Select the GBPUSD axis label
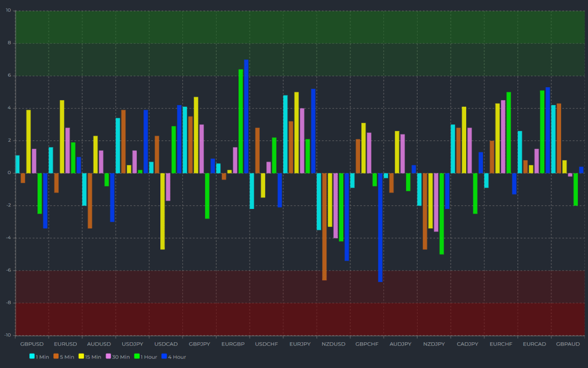 32,344
